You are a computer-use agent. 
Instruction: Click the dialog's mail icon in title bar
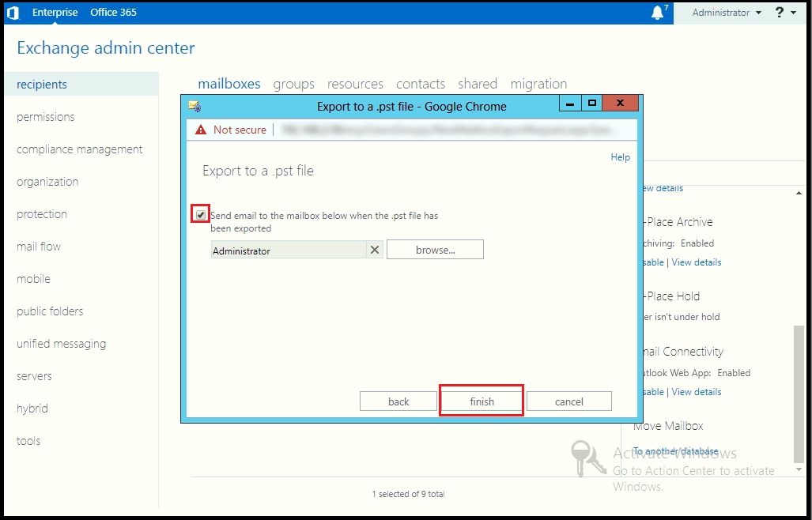pos(195,107)
